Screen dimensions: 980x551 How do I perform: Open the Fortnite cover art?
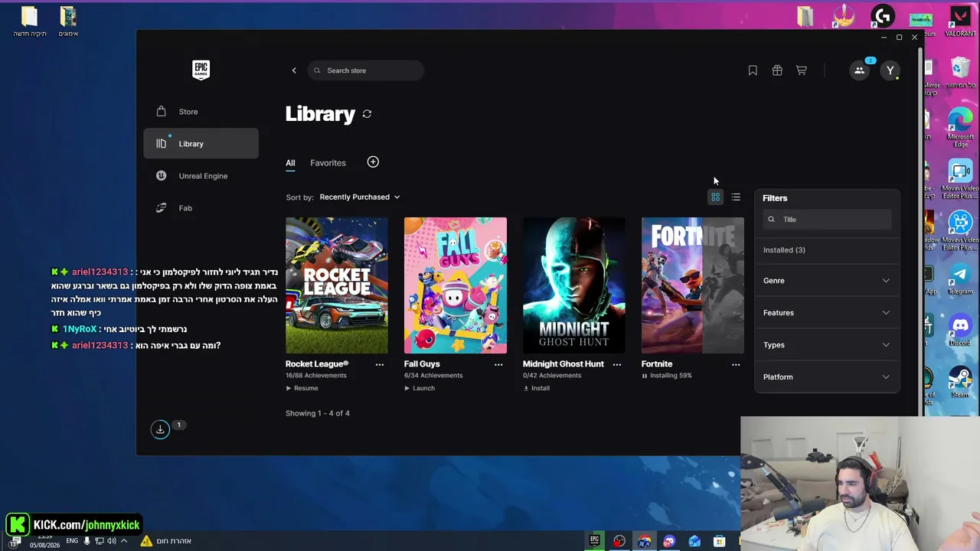pos(693,285)
